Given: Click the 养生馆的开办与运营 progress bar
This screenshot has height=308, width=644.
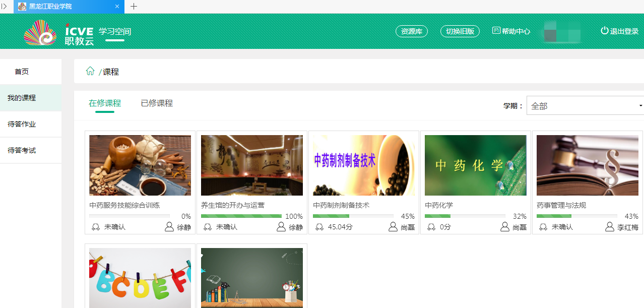Looking at the screenshot, I should coord(241,216).
